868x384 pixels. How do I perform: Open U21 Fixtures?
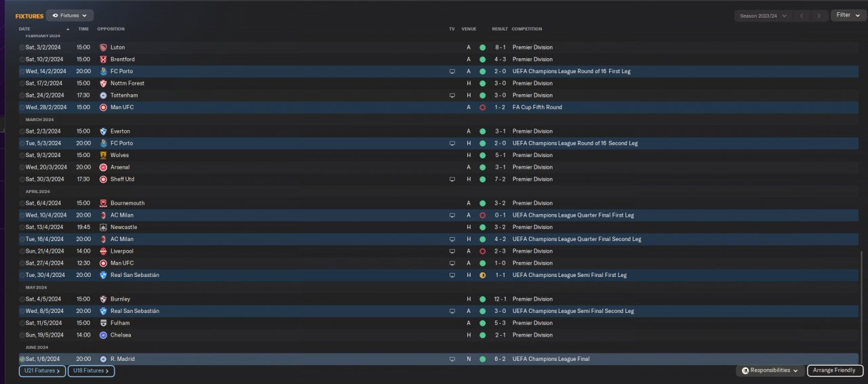[x=42, y=371]
